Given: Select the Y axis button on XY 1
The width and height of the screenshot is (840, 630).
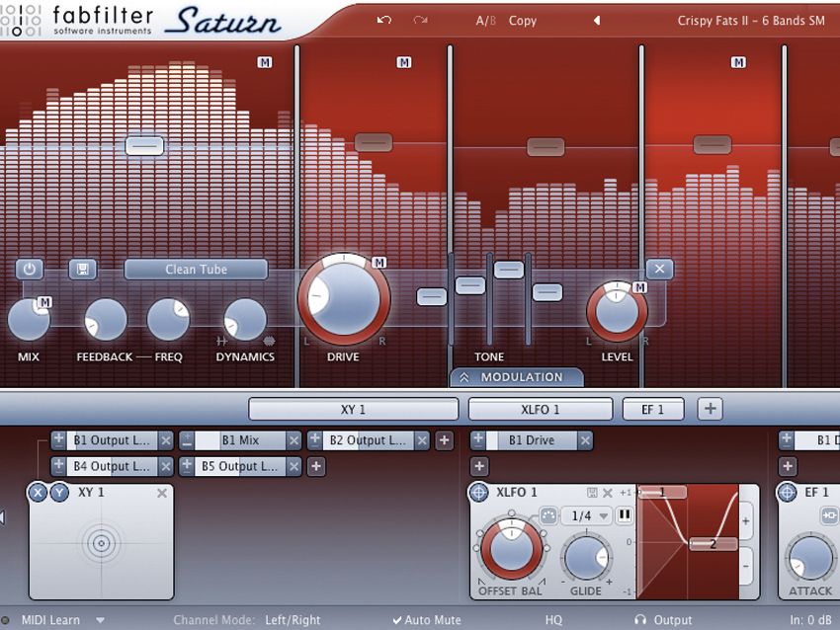Looking at the screenshot, I should coord(59,493).
